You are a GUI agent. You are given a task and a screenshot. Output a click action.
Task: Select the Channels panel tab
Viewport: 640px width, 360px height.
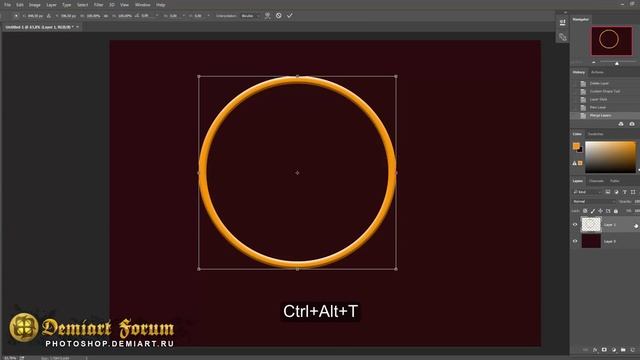(596, 181)
